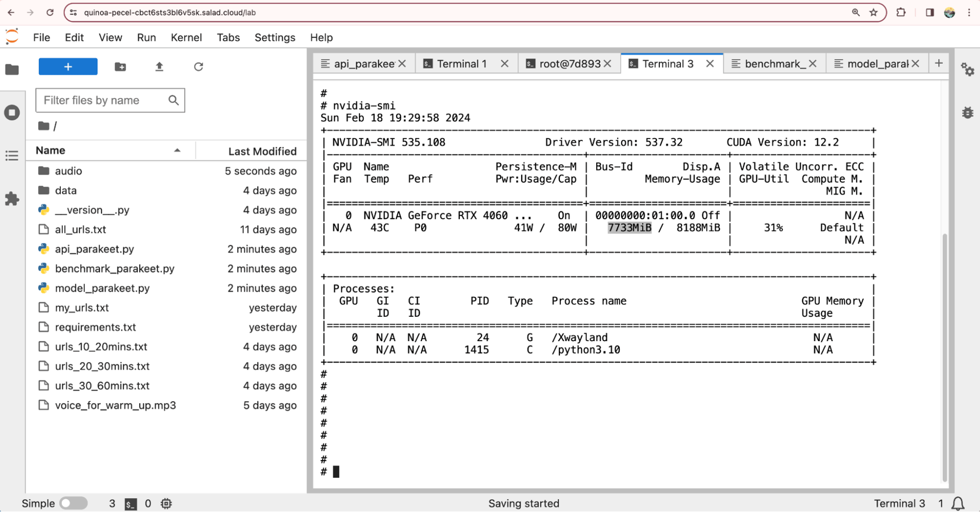980x512 pixels.
Task: Click the terminal count icon in status bar
Action: (131, 504)
